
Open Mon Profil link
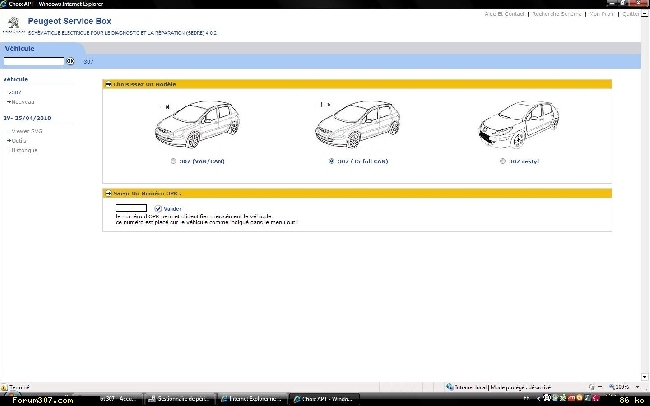click(601, 14)
